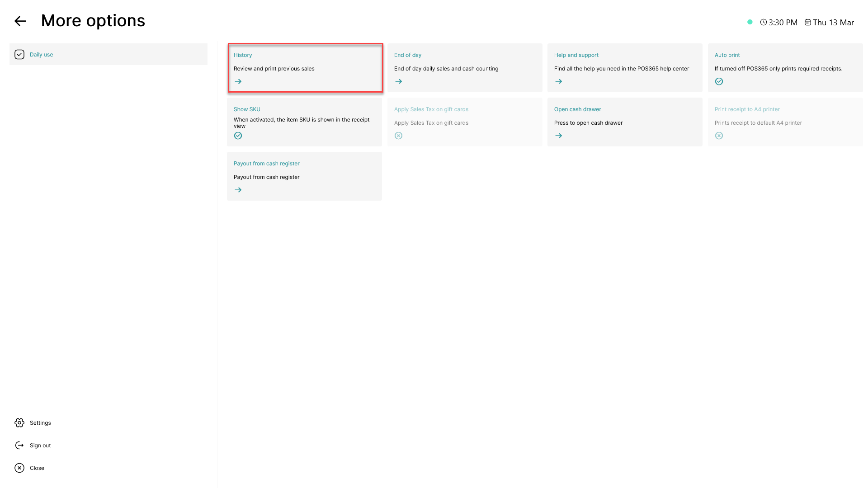Screen dimensions: 868x488
Task: Go back using the left arrow icon
Action: 20,21
